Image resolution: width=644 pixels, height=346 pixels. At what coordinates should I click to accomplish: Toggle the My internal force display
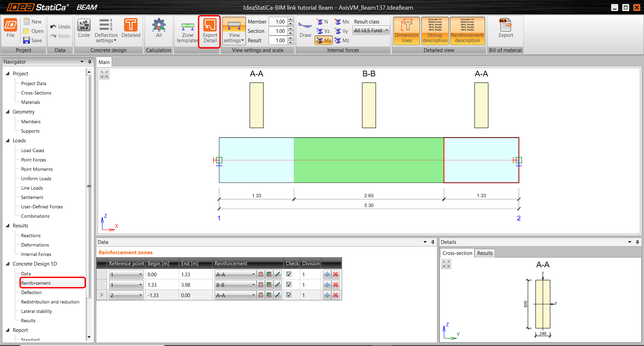click(x=323, y=41)
